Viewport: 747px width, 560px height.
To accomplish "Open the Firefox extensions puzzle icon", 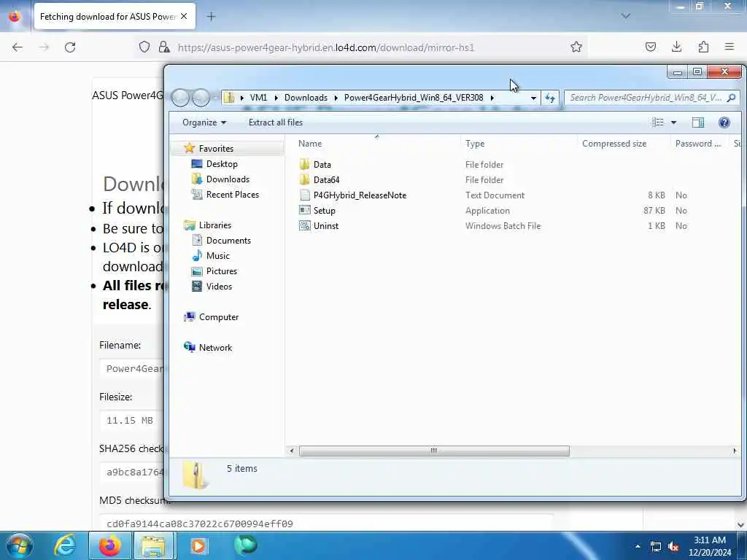I will 703,47.
